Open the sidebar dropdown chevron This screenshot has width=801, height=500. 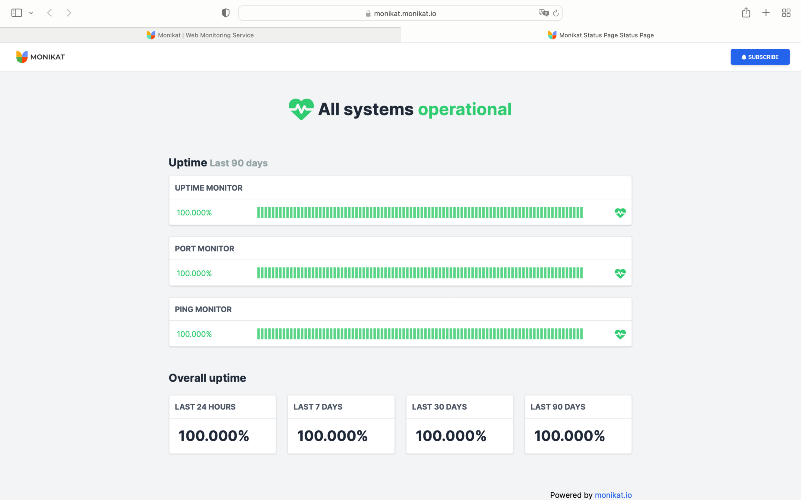coord(31,13)
